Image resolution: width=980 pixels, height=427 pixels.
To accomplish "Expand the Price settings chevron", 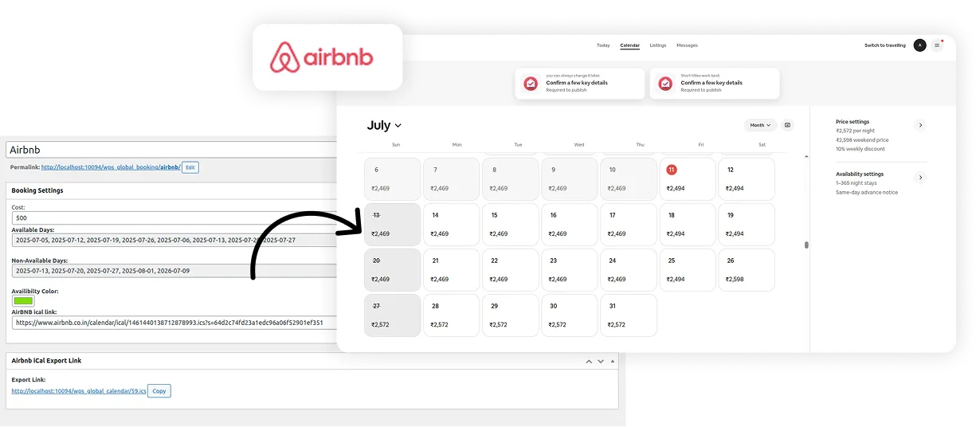I will point(920,125).
